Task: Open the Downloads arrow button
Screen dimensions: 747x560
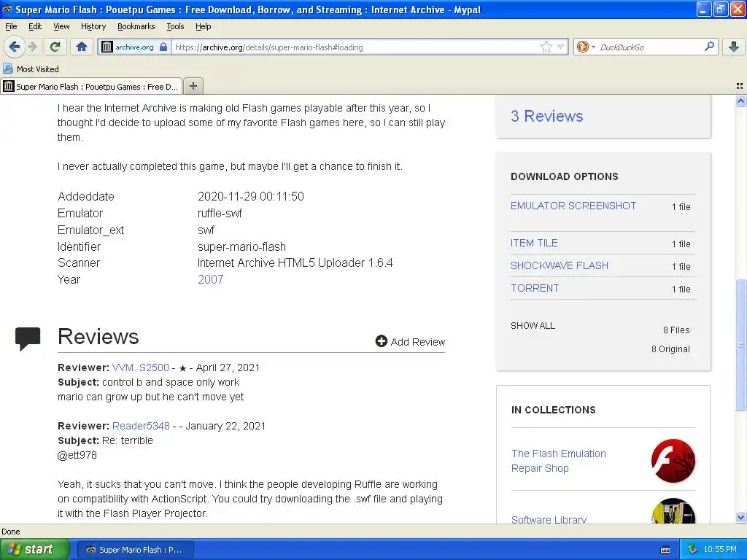Action: pos(734,47)
